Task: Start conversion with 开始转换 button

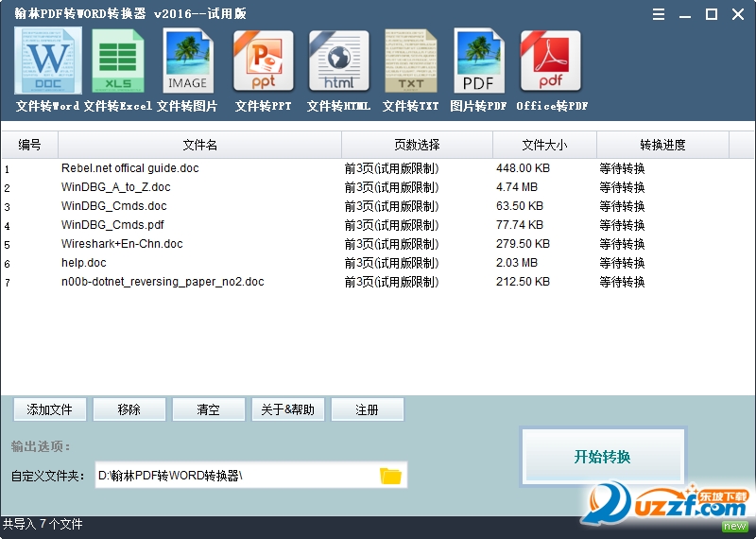Action: point(603,456)
